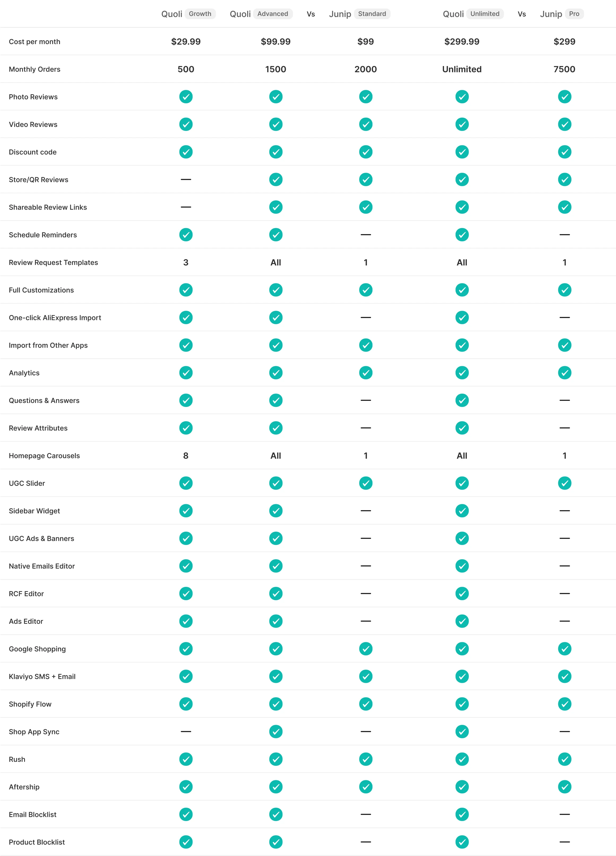Viewport: 616px width, 856px height.
Task: Click Store/QR Reviews checkmark under Junip Standard
Action: pyautogui.click(x=365, y=179)
